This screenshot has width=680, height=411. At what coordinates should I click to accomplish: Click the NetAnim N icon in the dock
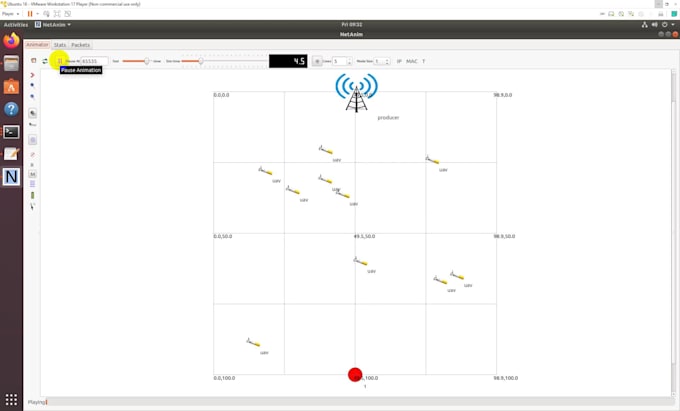point(11,177)
